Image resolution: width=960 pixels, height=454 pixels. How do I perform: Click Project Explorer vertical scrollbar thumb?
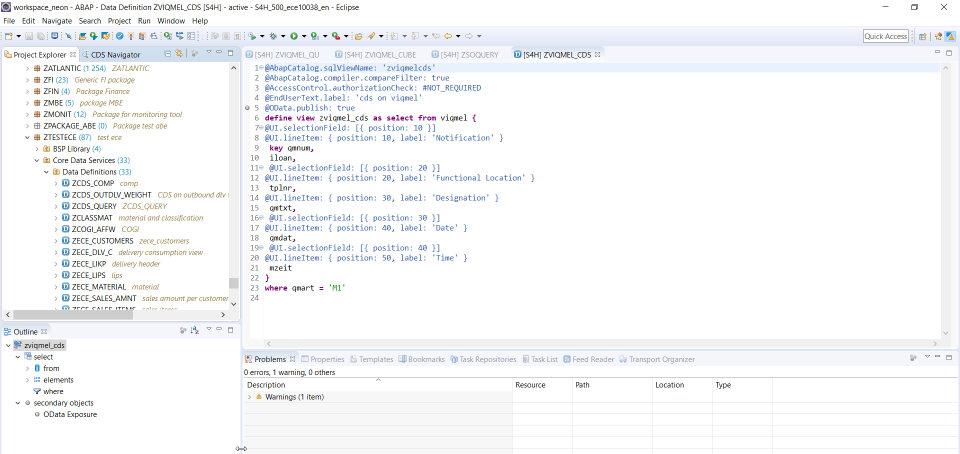point(233,283)
